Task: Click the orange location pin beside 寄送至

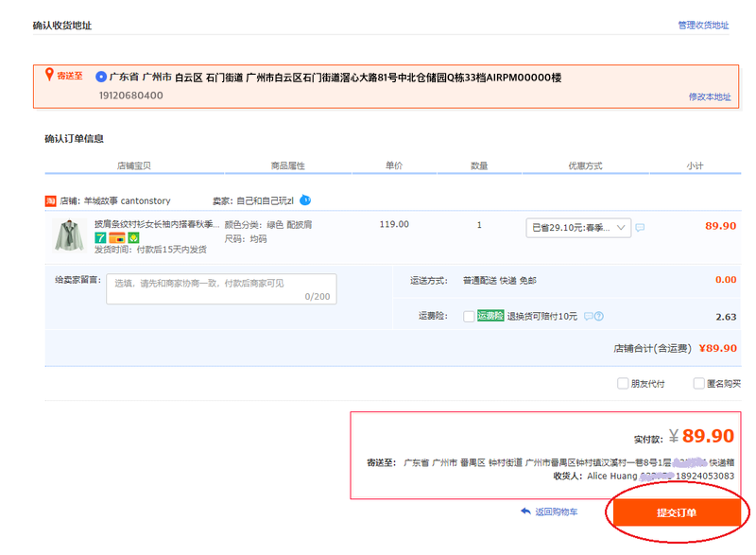Action: click(49, 76)
